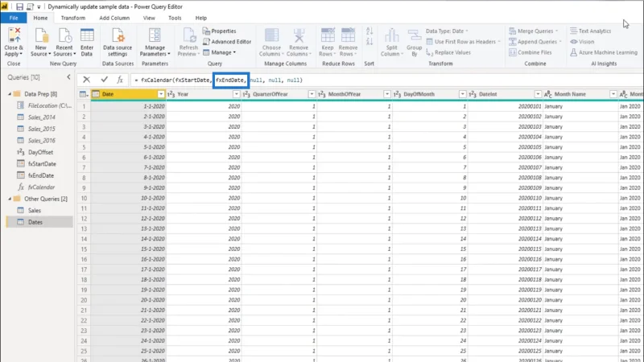Viewport: 644px width, 362px height.
Task: Switch to the Tools tab
Action: tap(175, 18)
